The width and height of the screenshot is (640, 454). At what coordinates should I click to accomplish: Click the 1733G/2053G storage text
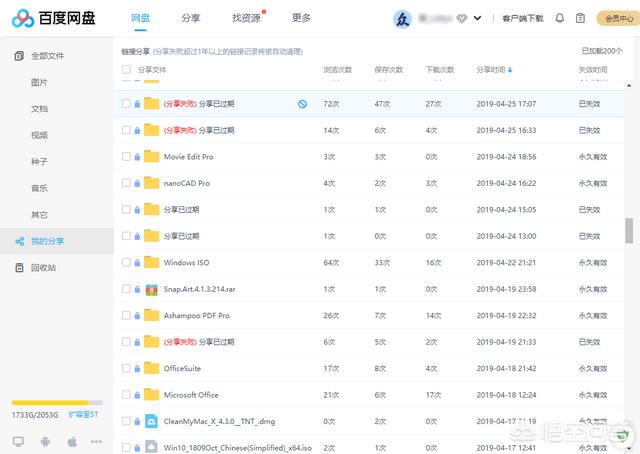35,415
